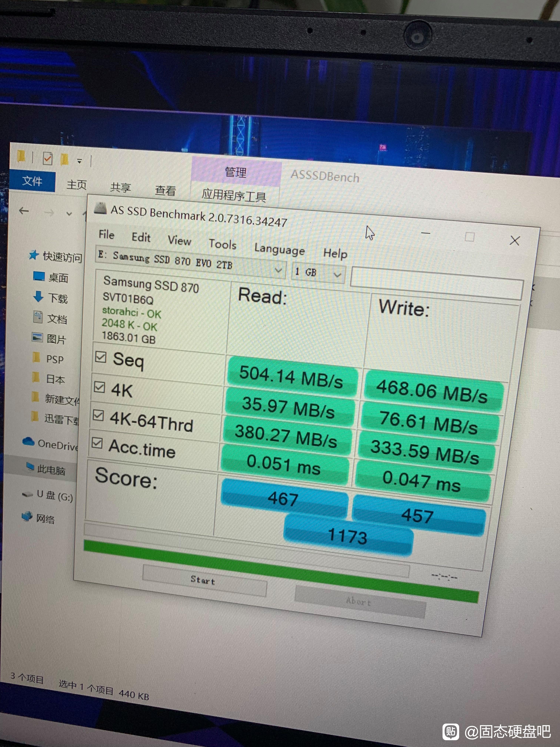This screenshot has width=560, height=747.
Task: Select OneDrive in the navigation pane
Action: pos(50,444)
